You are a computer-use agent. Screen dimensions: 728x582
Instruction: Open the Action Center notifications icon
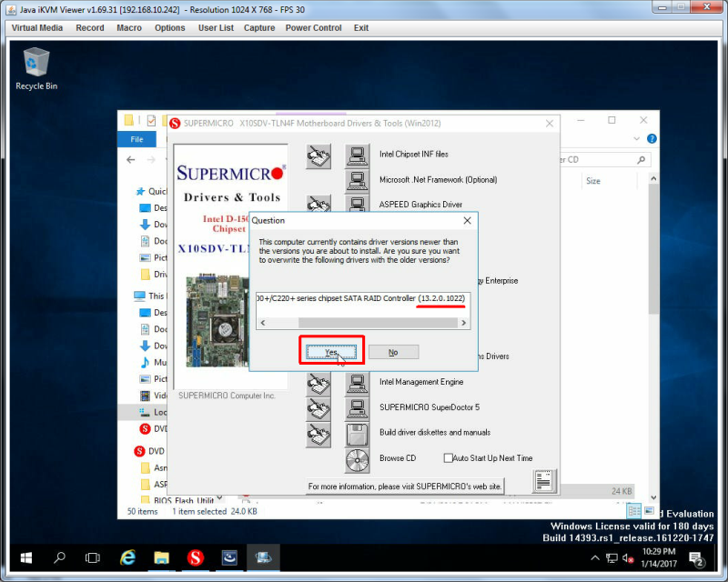point(696,559)
